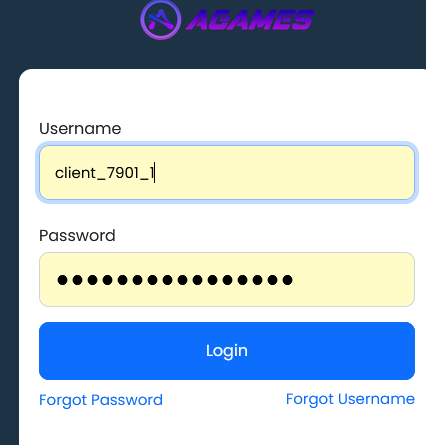Focus the Username input field
This screenshot has height=445, width=426.
pos(227,173)
